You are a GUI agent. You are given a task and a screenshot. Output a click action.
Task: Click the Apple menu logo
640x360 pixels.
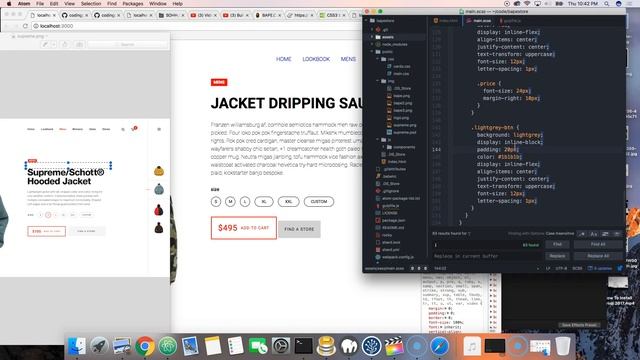tap(9, 4)
